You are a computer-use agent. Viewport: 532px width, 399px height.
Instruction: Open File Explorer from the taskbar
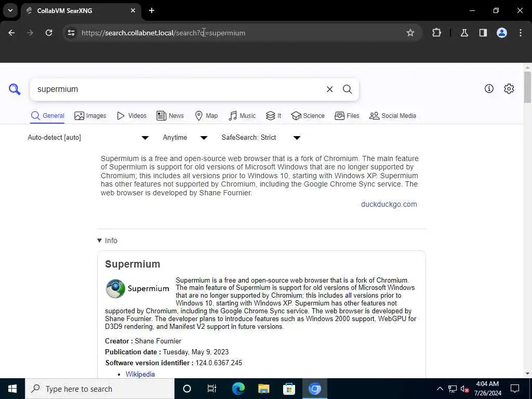click(x=263, y=389)
